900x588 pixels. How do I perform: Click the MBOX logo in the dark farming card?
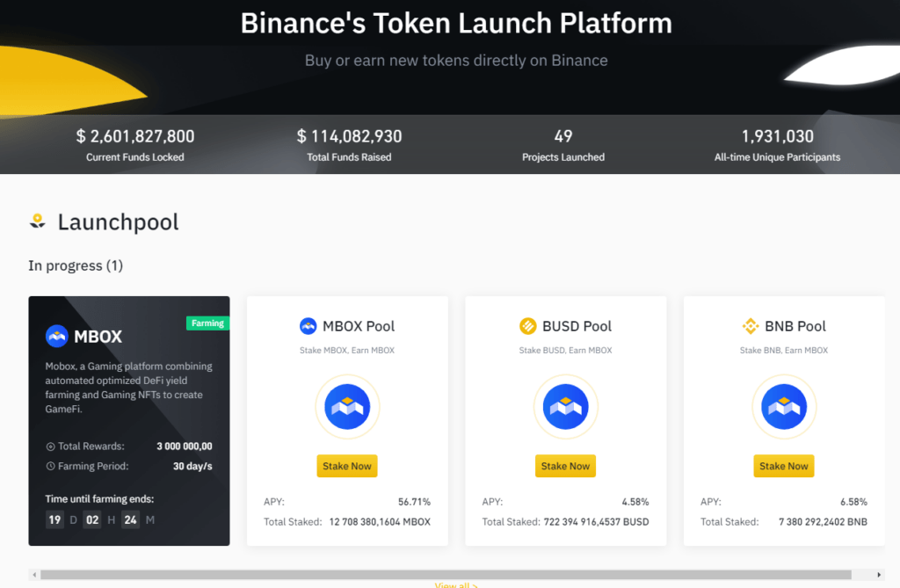click(x=56, y=336)
